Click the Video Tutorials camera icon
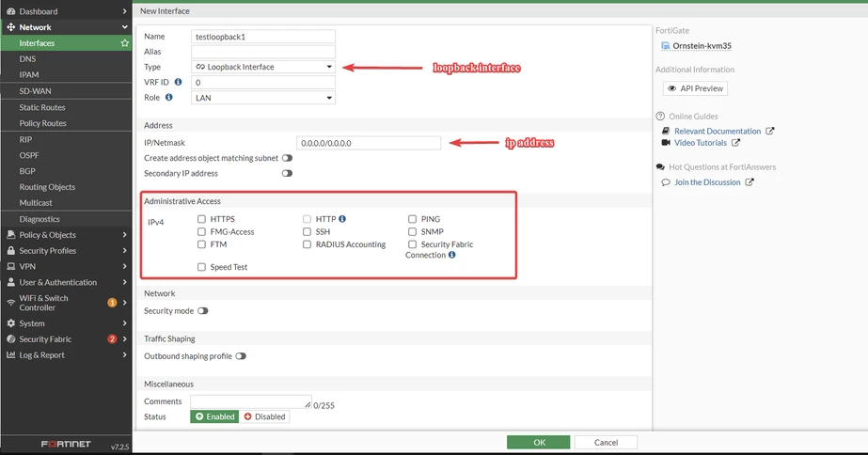Screen dimensions: 868x455 pyautogui.click(x=666, y=143)
